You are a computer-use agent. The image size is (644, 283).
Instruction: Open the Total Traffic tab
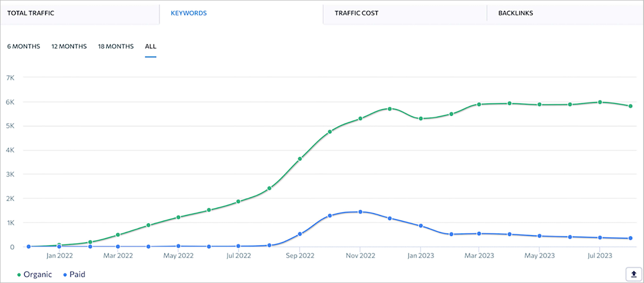point(30,13)
